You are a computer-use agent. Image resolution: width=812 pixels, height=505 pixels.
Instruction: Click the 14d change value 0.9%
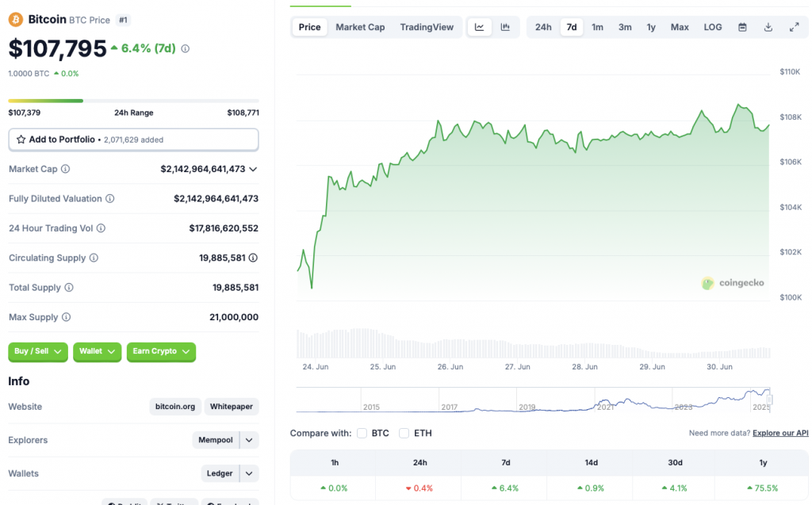(590, 488)
